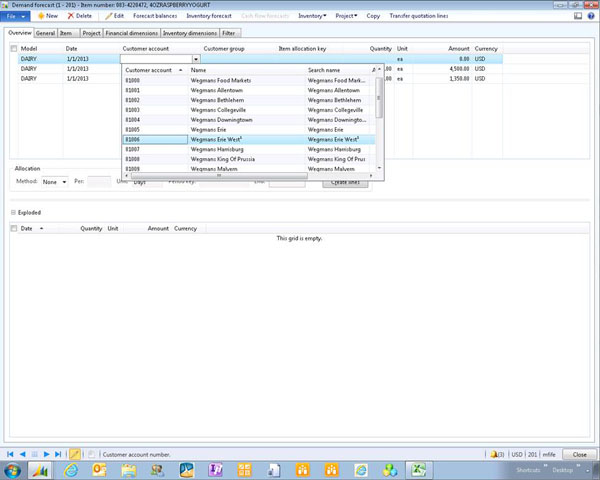Open the Inventory dimensions tab
Image resolution: width=600 pixels, height=480 pixels.
(x=190, y=33)
